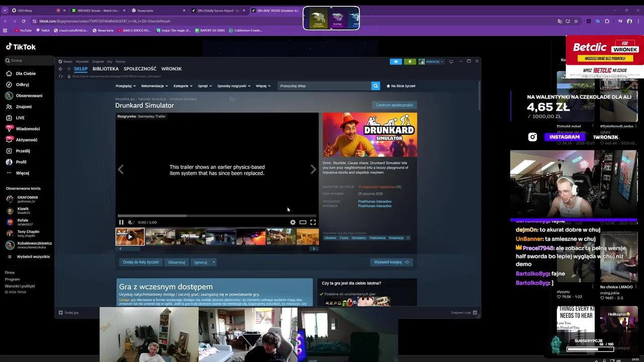Open the Więcej store dropdown
The height and width of the screenshot is (362, 644).
click(x=263, y=86)
